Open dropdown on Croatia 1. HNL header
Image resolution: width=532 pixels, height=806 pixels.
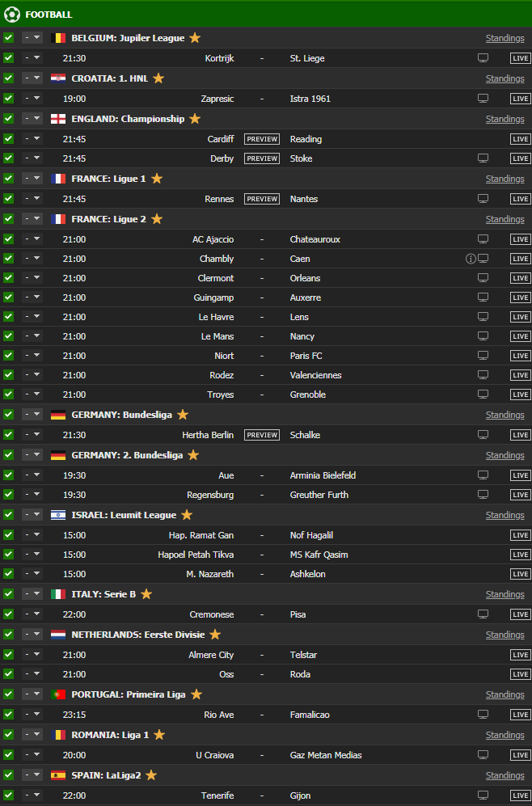click(32, 78)
